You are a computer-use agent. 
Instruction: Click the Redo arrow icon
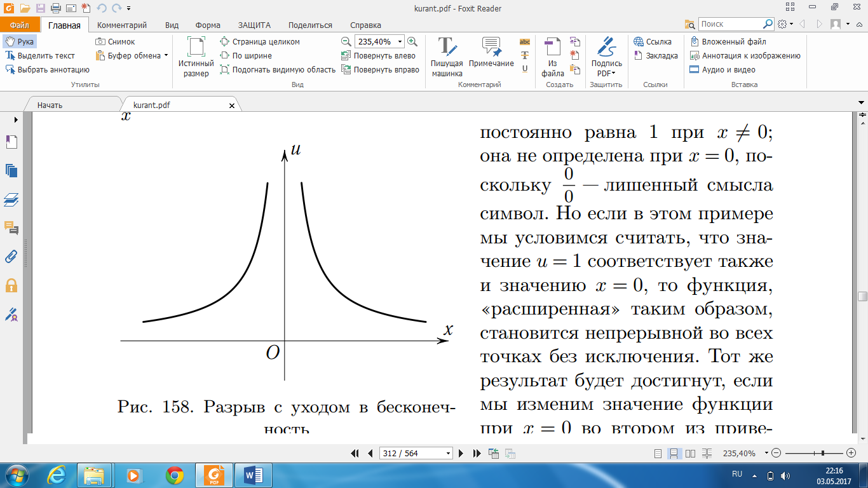click(116, 8)
